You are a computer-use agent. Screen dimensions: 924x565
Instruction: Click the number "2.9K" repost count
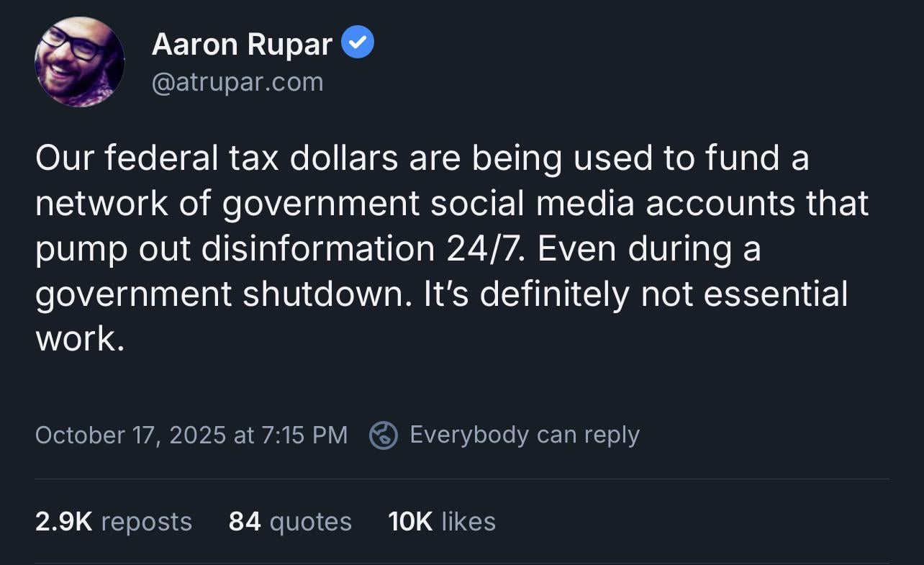(x=63, y=521)
